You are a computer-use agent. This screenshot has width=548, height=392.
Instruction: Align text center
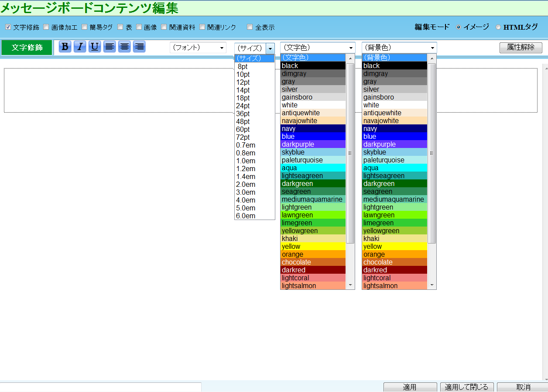pyautogui.click(x=124, y=47)
